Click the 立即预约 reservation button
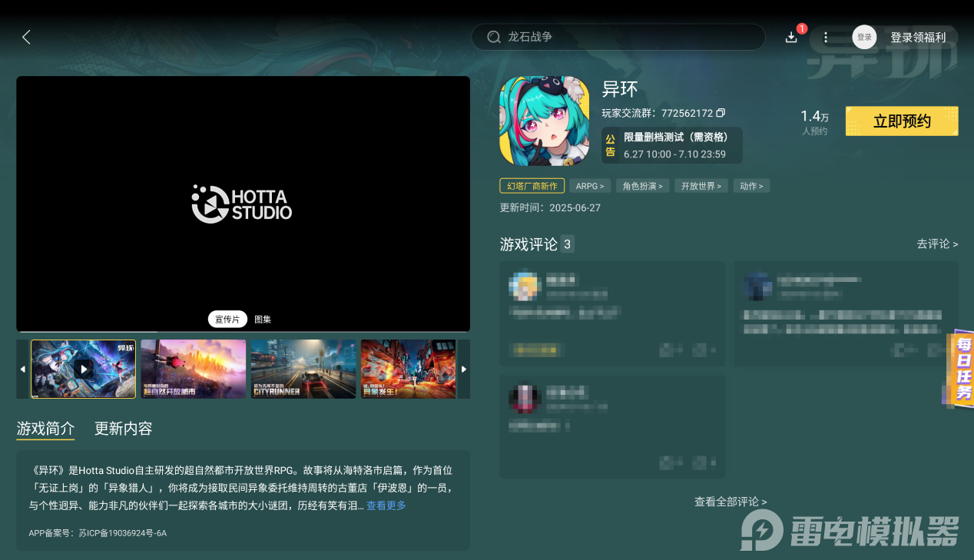 [x=901, y=121]
